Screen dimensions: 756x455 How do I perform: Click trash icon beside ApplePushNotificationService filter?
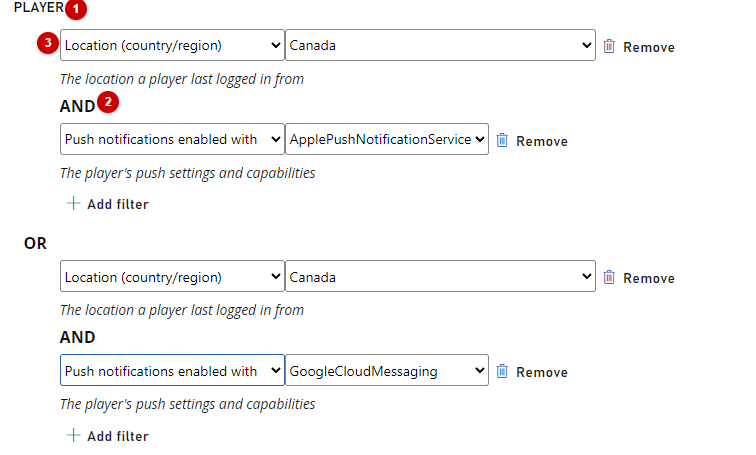tap(502, 140)
